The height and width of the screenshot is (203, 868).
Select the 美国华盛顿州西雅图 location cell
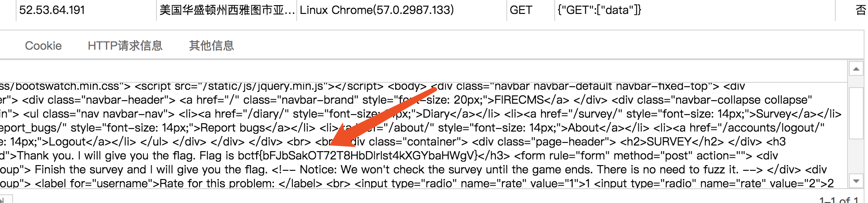point(227,10)
